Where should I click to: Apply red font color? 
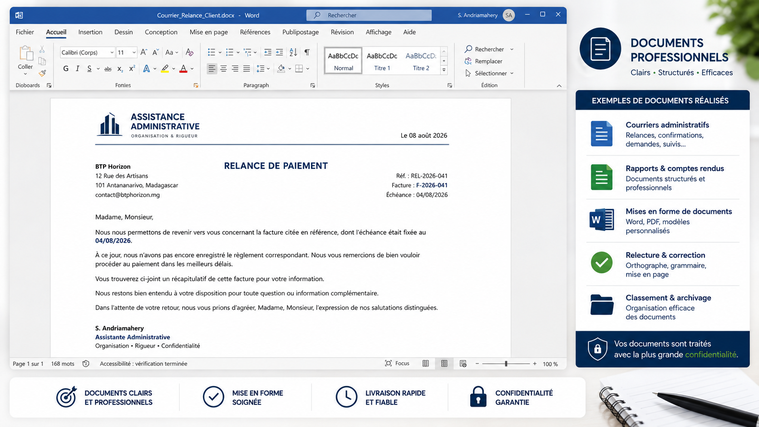pos(183,69)
